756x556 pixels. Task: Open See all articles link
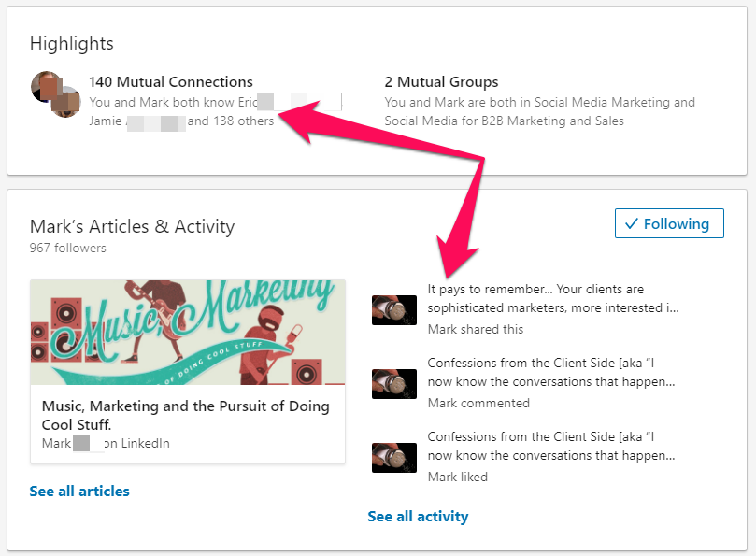(x=79, y=491)
